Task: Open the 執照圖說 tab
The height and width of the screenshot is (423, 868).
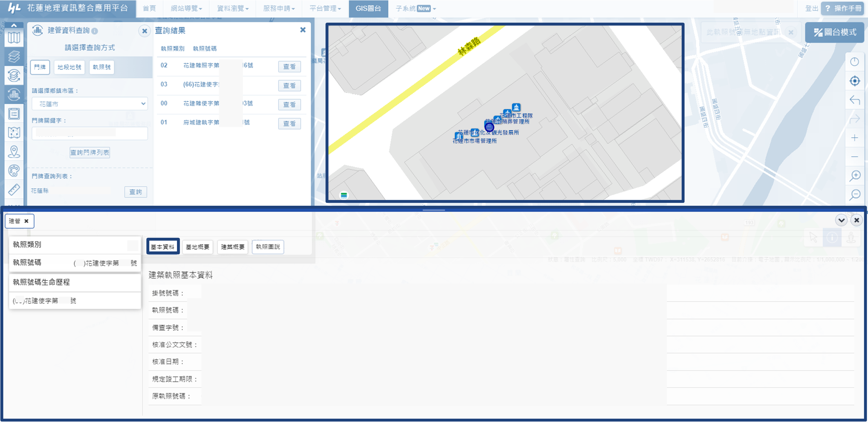Action: (x=268, y=247)
